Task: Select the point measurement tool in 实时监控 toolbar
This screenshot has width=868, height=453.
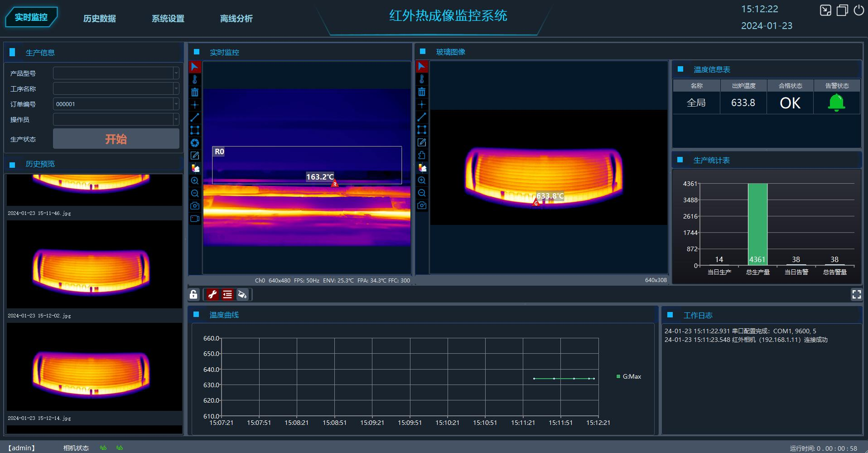Action: [195, 105]
